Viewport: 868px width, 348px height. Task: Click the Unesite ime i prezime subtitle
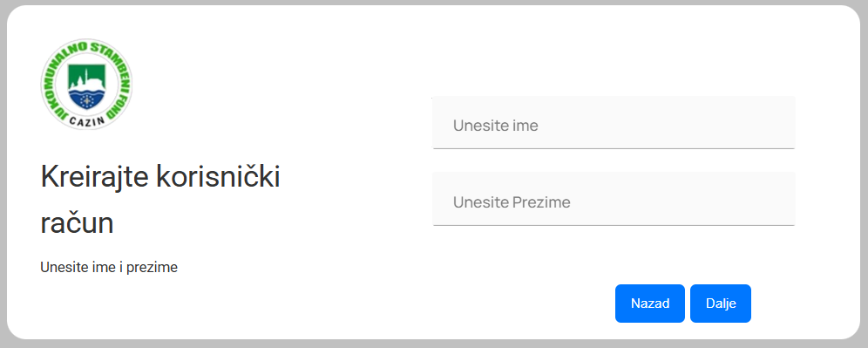coord(109,268)
